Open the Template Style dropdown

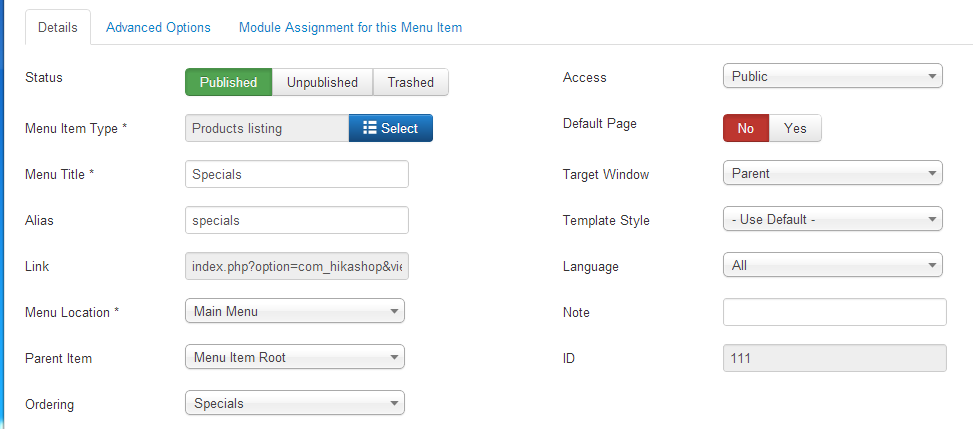[x=833, y=219]
